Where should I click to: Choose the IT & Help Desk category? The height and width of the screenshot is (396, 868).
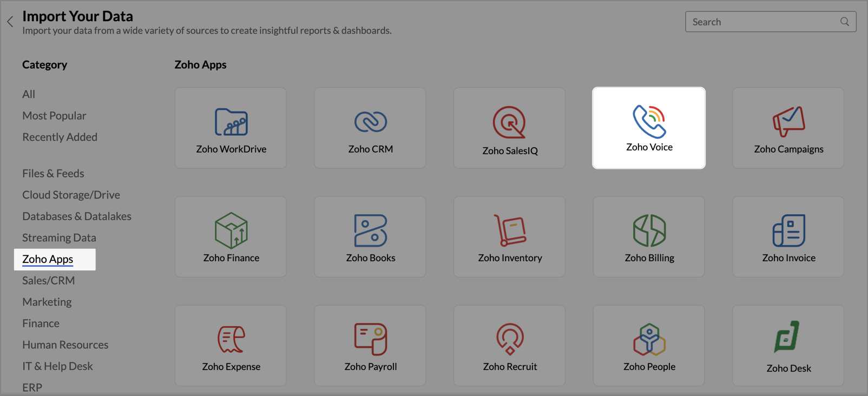point(57,366)
